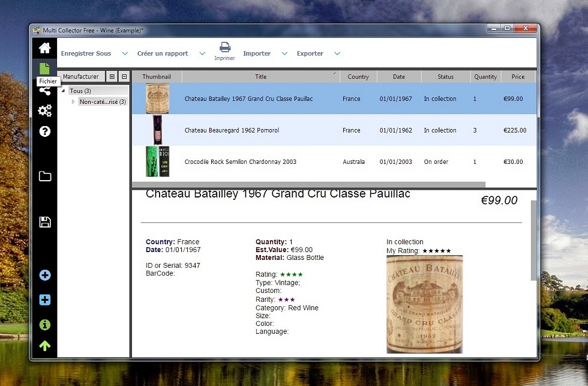Viewport: 588px width, 386px height.
Task: Go to the Home icon in sidebar
Action: click(x=44, y=48)
